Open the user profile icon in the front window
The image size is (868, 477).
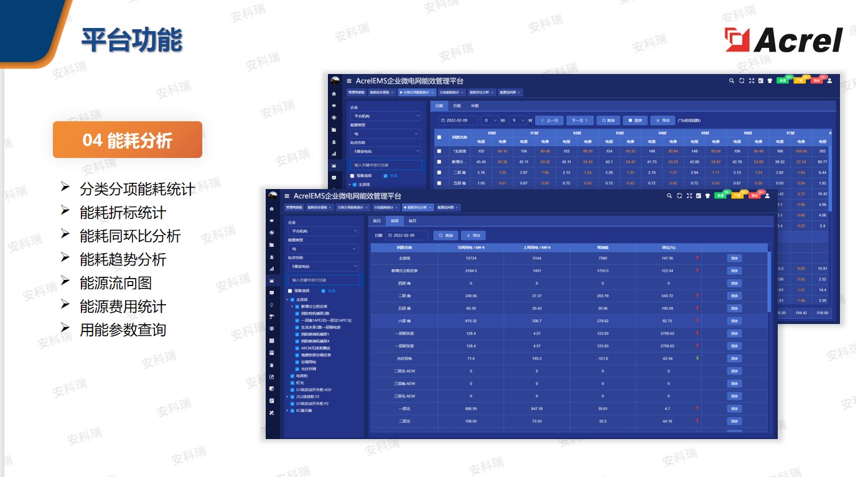point(767,195)
